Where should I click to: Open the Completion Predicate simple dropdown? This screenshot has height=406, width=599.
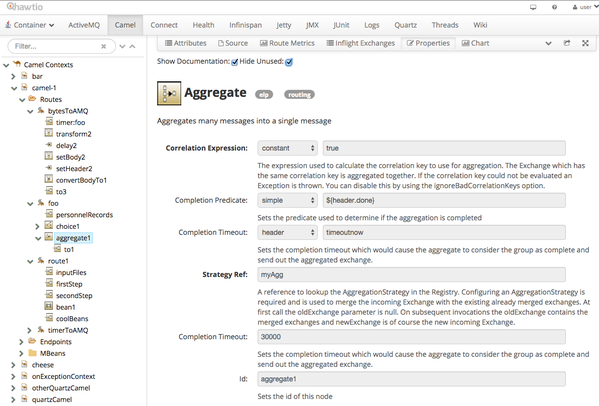point(288,201)
